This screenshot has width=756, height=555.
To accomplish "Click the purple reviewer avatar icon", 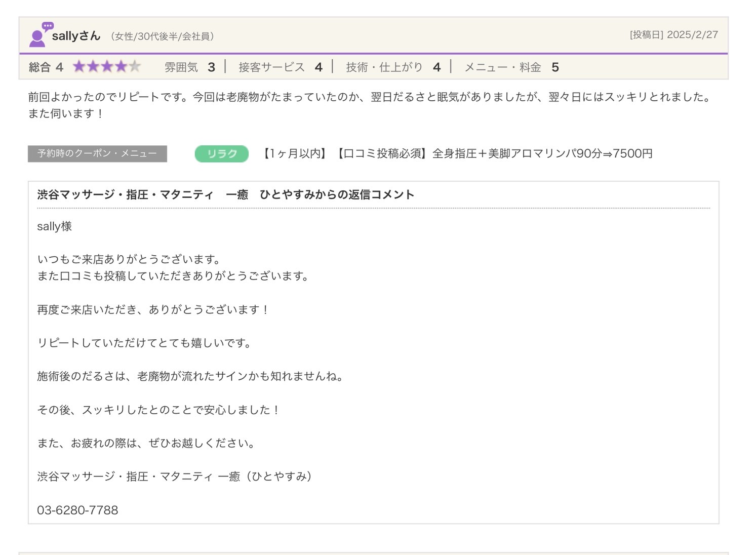I will coord(41,34).
